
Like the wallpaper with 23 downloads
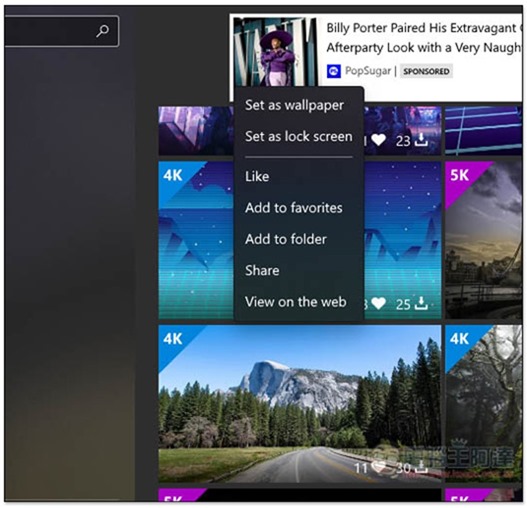pos(378,140)
